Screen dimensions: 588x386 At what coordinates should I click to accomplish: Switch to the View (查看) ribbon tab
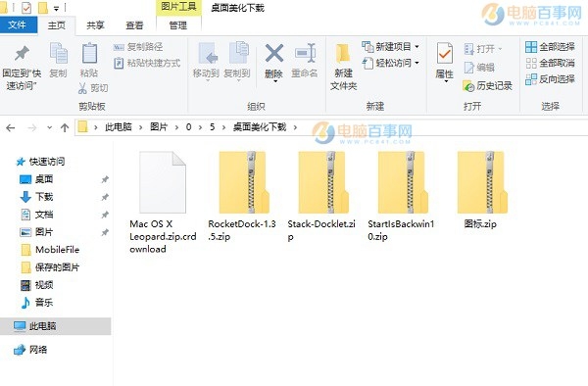click(x=134, y=25)
